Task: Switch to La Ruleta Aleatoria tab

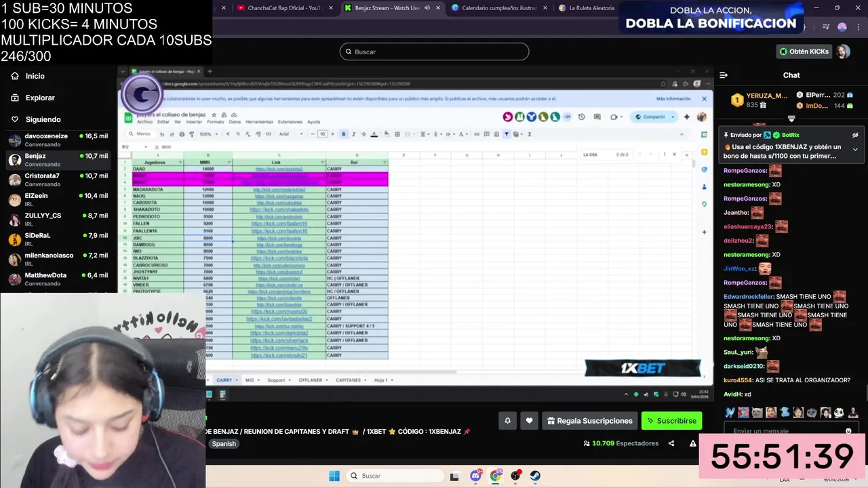Action: pyautogui.click(x=587, y=8)
